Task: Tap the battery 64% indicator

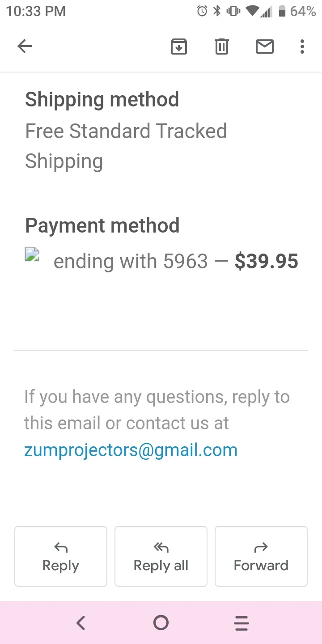Action: [x=297, y=11]
